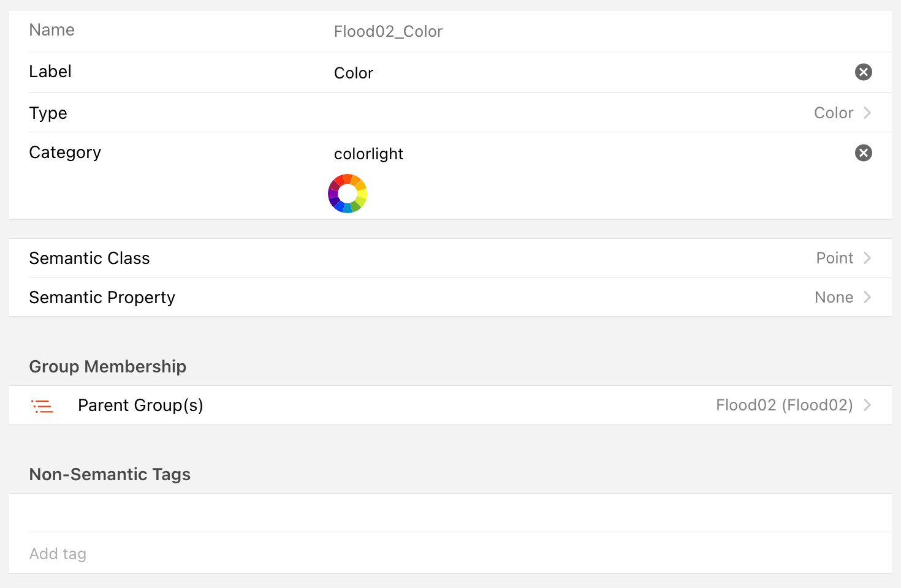901x588 pixels.
Task: Open the Semantic Property row
Action: 102,298
